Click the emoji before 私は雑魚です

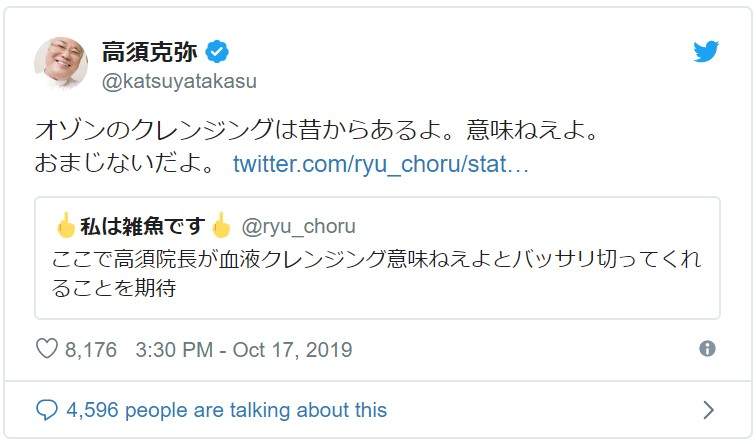[x=65, y=226]
